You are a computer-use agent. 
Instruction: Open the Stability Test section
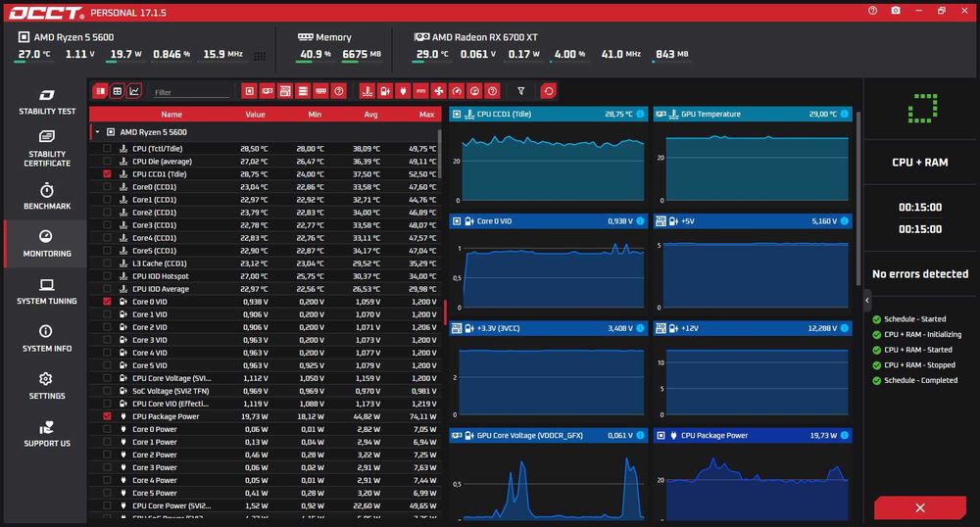(x=47, y=103)
